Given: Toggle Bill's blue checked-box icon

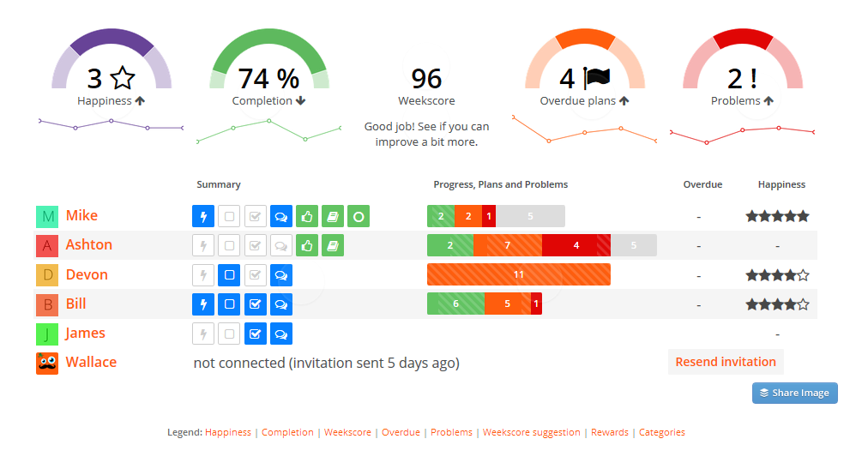Looking at the screenshot, I should pyautogui.click(x=255, y=304).
